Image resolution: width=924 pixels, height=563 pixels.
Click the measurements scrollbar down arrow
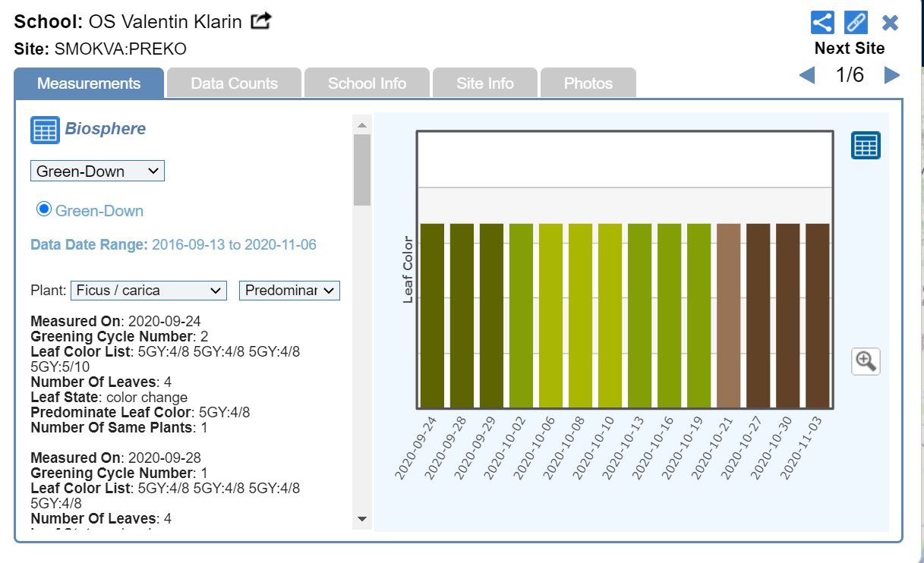pyautogui.click(x=362, y=519)
